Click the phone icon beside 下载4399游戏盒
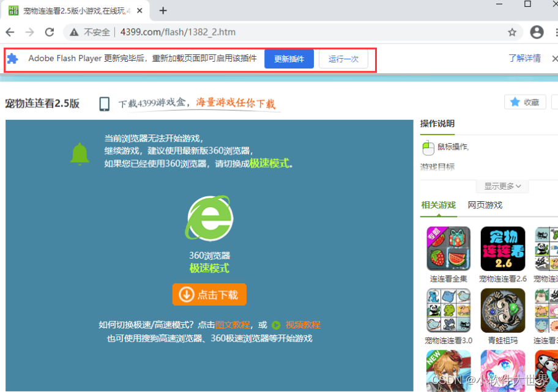Viewport: 558px width, 392px height. (104, 104)
